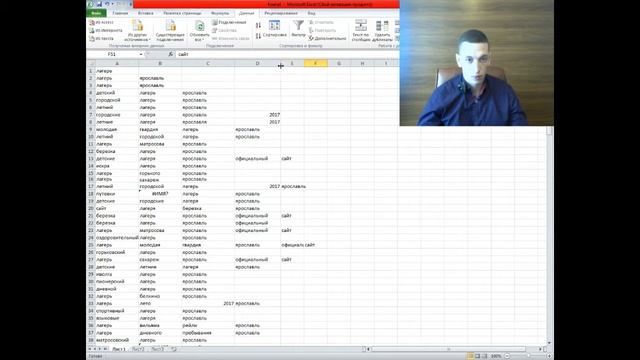Viewport: 640px width, 360px height.
Task: Click the Insert Function fx button
Action: pos(171,54)
